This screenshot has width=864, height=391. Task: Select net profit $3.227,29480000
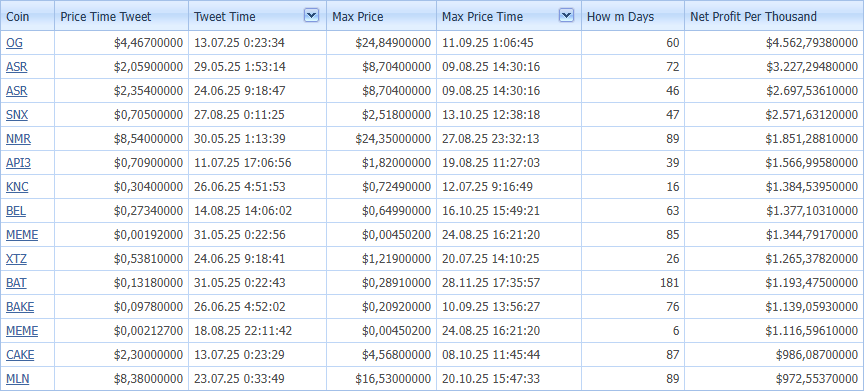774,67
